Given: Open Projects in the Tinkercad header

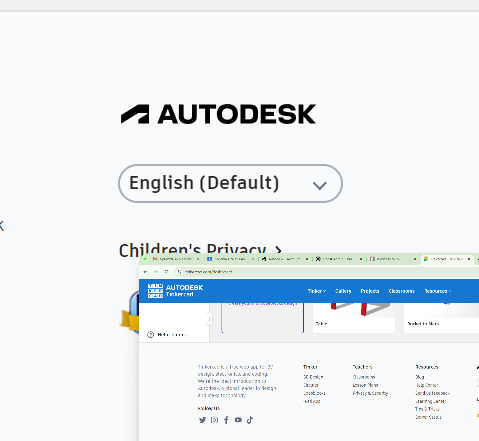Looking at the screenshot, I should click(370, 291).
